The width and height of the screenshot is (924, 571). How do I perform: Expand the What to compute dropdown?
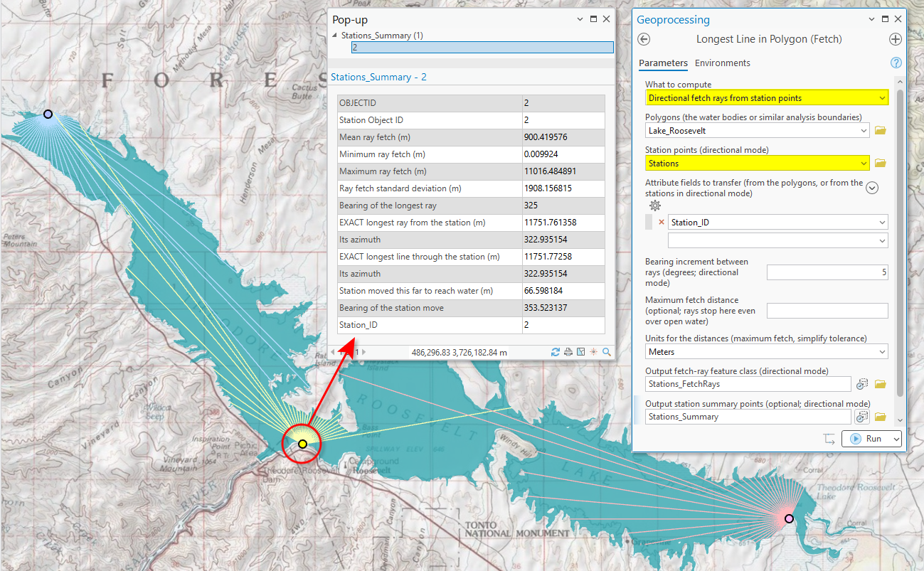[x=883, y=98]
